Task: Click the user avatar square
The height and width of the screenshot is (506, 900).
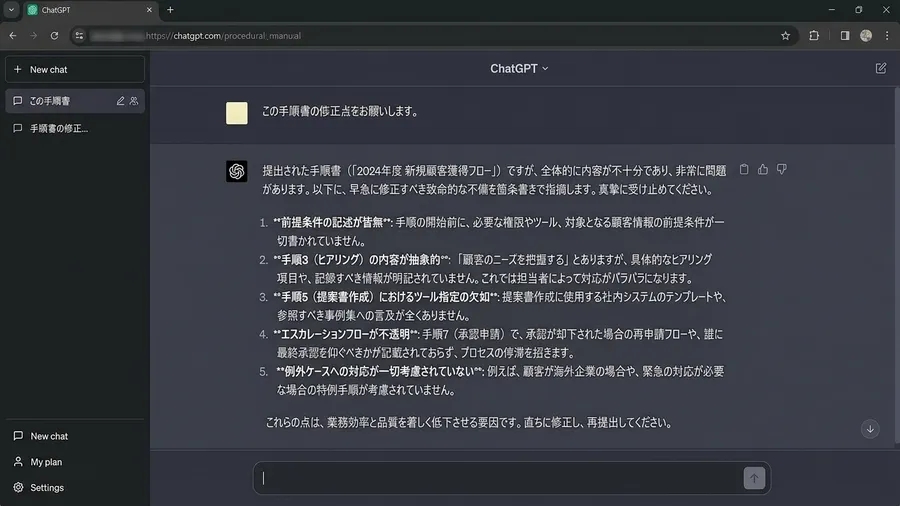Action: pyautogui.click(x=236, y=113)
